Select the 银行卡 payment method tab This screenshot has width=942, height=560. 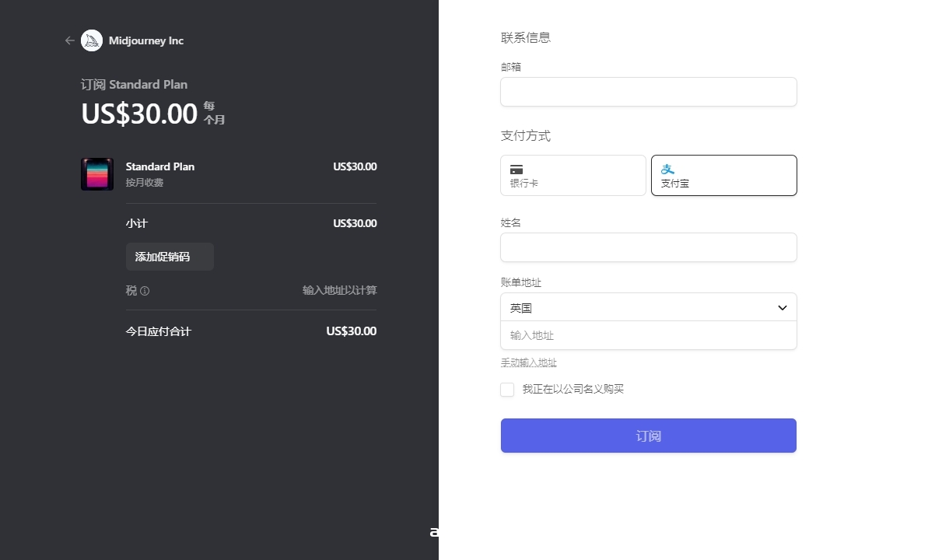click(x=573, y=175)
